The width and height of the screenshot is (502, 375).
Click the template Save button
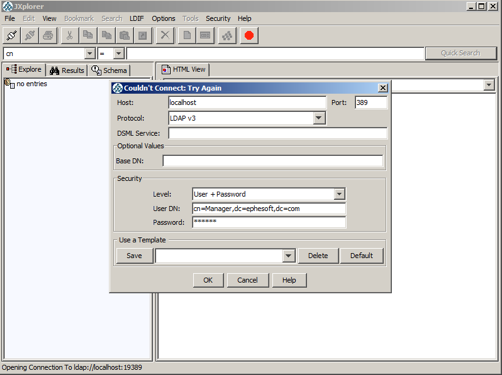pyautogui.click(x=134, y=256)
